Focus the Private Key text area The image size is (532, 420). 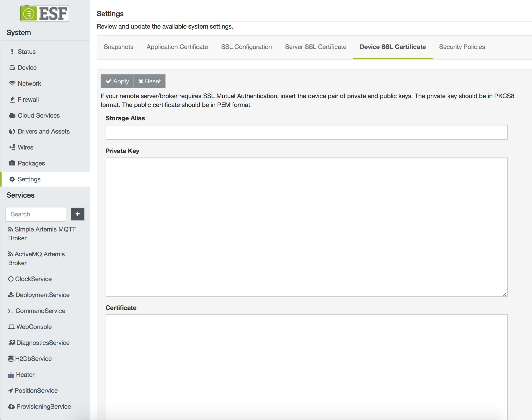coord(306,227)
